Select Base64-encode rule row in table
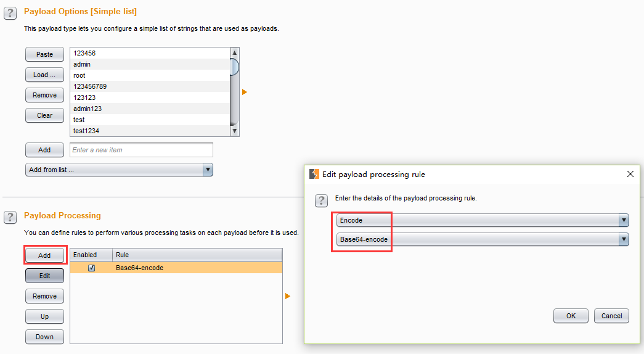The height and width of the screenshot is (354, 644). tap(176, 268)
